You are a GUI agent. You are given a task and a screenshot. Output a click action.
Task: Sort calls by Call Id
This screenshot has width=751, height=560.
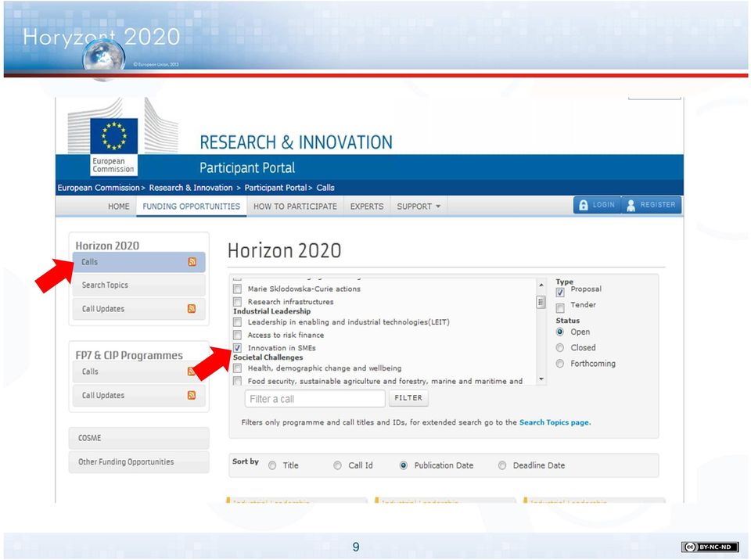click(338, 465)
